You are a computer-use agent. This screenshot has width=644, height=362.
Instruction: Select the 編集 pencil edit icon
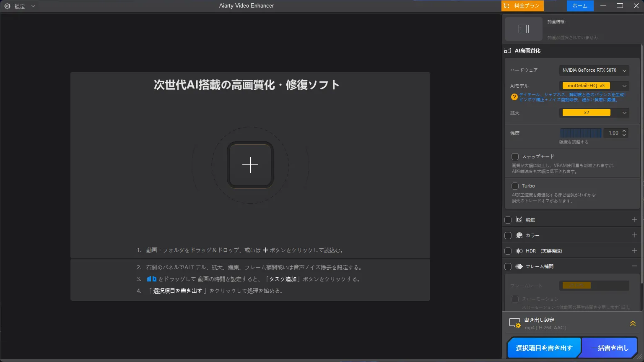click(x=519, y=219)
